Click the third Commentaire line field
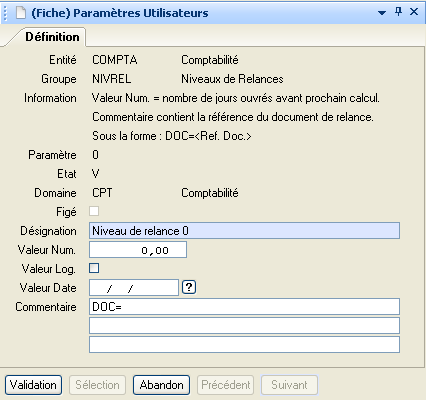This screenshot has height=400, width=426. click(244, 345)
